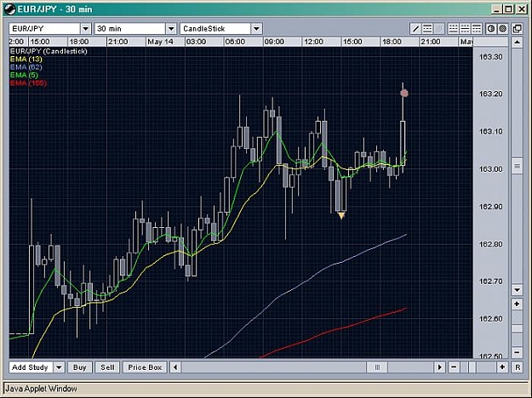This screenshot has height=398, width=532.
Task: Click the pink circle marker on the last candle
Action: [x=404, y=93]
